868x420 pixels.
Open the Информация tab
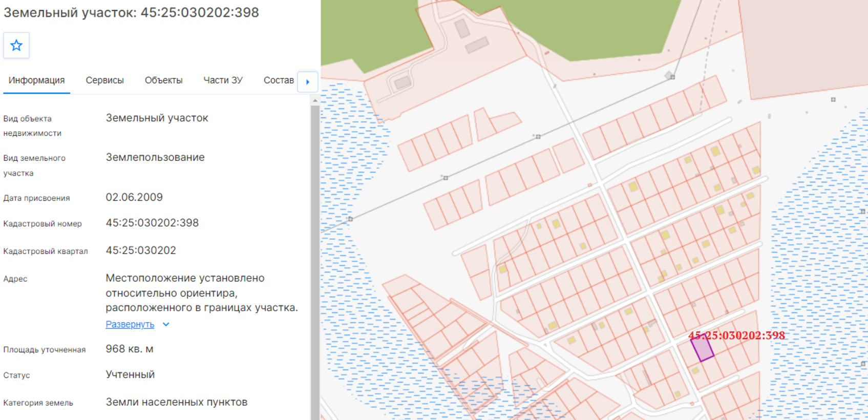tap(36, 80)
